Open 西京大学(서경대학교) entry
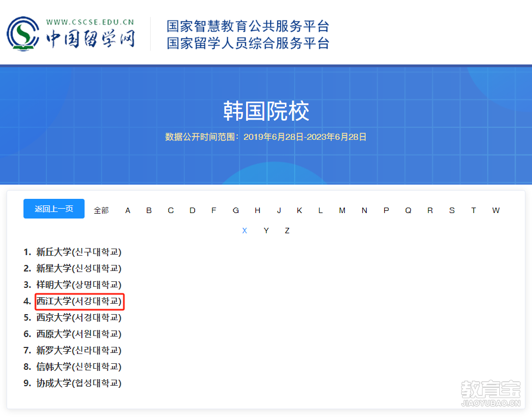 click(x=79, y=317)
